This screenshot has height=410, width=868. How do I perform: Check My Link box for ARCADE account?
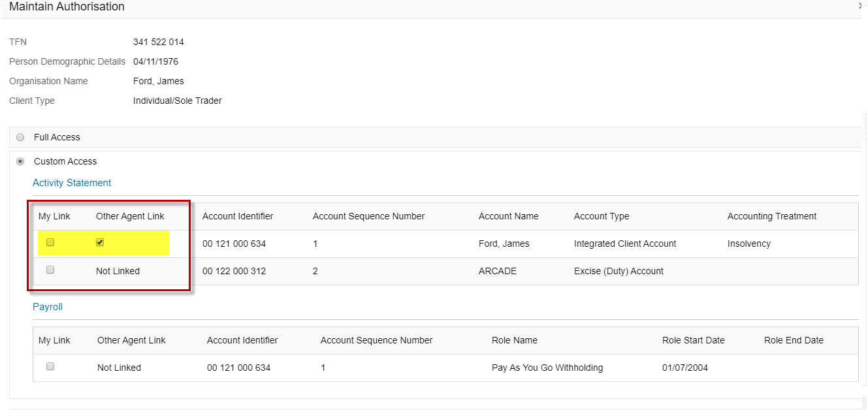pyautogui.click(x=50, y=270)
